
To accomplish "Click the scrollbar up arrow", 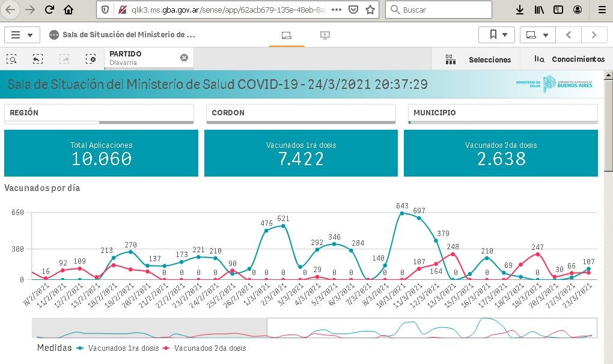I will 608,74.
